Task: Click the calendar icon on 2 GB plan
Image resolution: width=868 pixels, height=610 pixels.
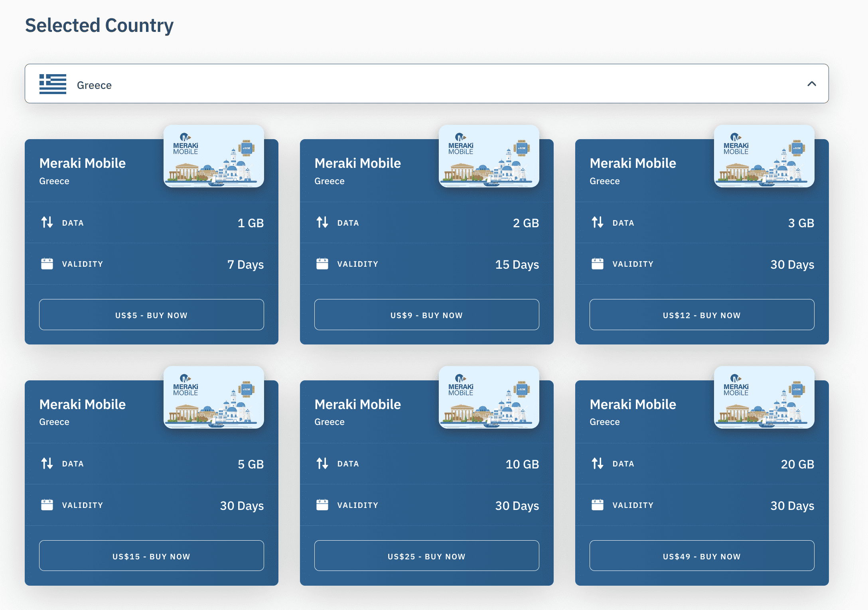Action: click(x=322, y=263)
